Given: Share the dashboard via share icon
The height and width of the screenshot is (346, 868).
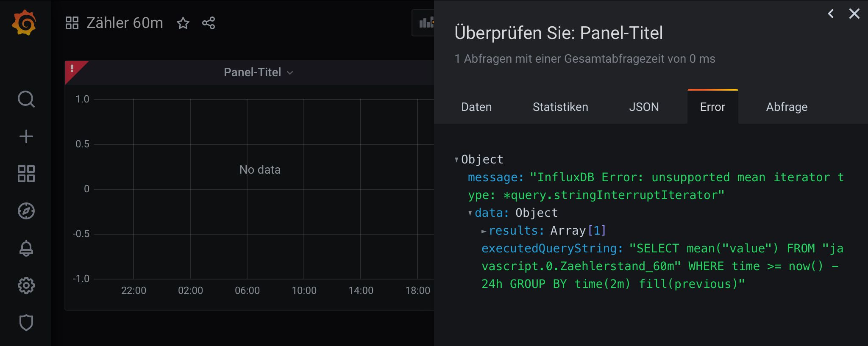Looking at the screenshot, I should [x=209, y=23].
